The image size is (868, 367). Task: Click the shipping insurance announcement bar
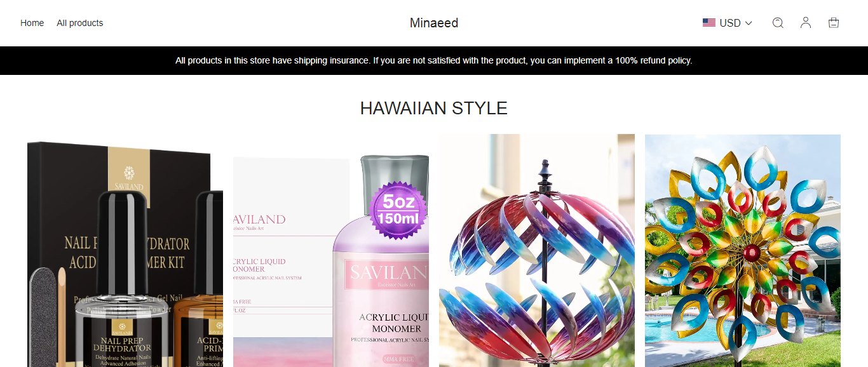coord(434,60)
